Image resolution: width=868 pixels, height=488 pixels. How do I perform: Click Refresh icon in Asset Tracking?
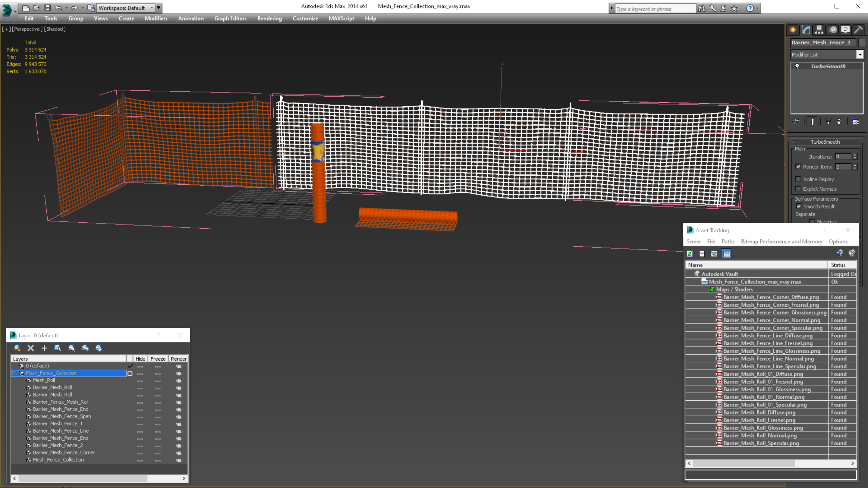(x=690, y=254)
